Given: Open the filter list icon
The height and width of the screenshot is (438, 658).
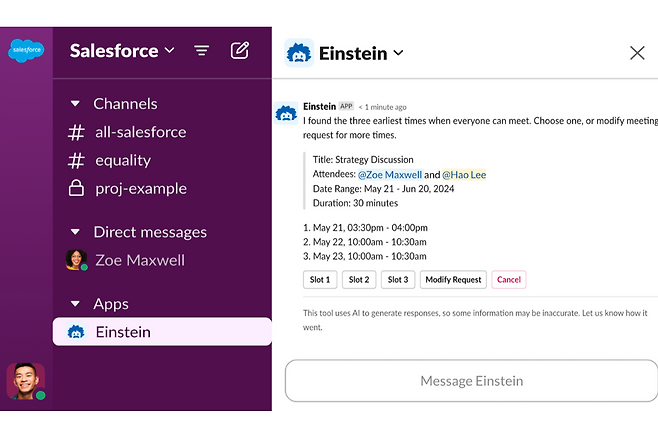Looking at the screenshot, I should pyautogui.click(x=201, y=51).
